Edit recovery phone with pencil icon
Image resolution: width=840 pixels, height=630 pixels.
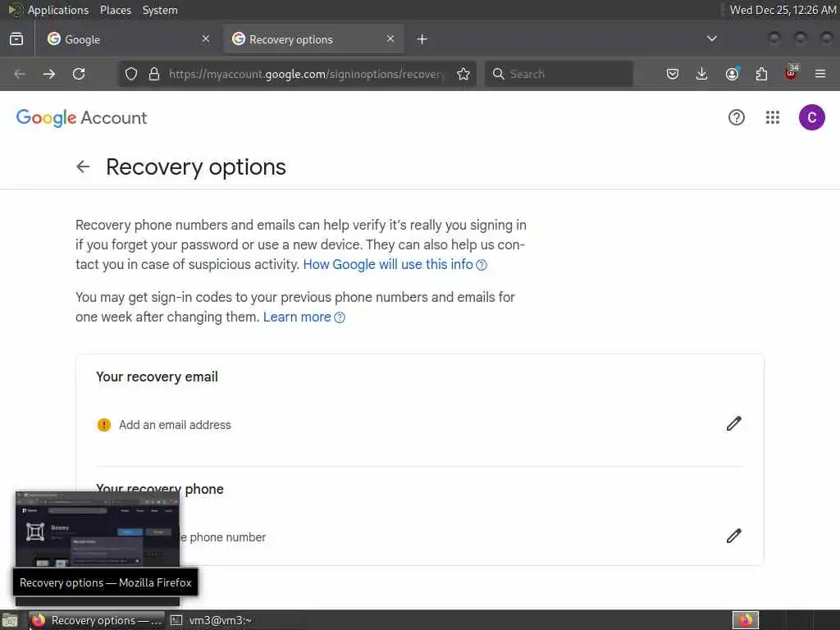tap(733, 536)
